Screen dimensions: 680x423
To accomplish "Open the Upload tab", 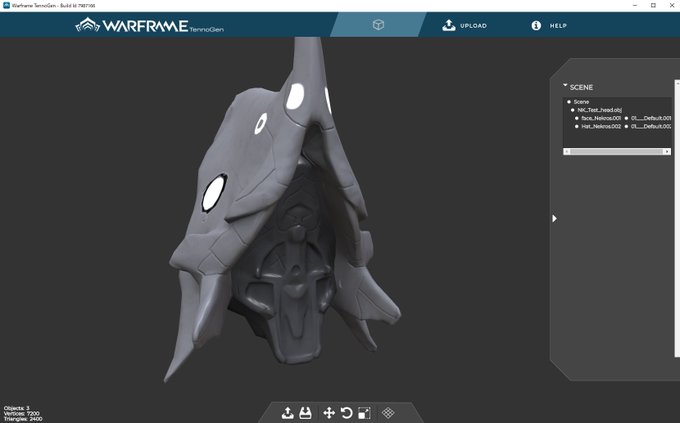I will click(464, 26).
